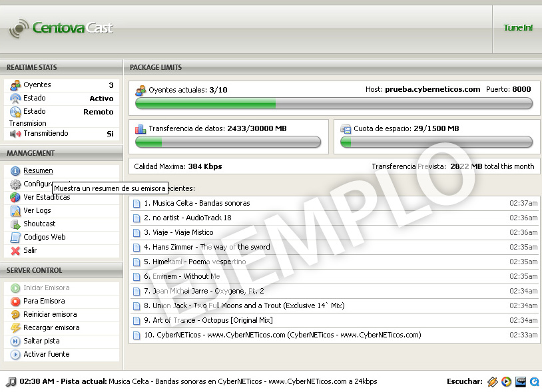Click the Ver Logs warning page icon
542x392 pixels.
tap(15, 211)
